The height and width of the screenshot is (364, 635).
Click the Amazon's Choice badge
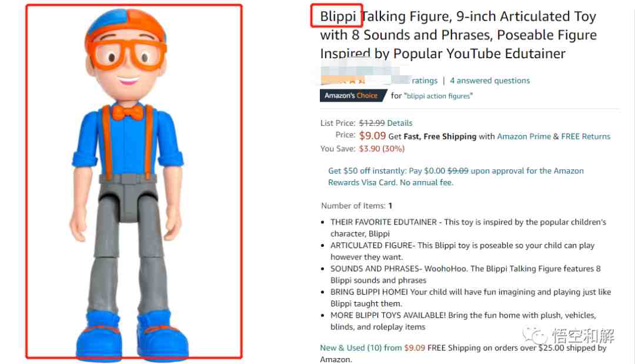click(353, 95)
